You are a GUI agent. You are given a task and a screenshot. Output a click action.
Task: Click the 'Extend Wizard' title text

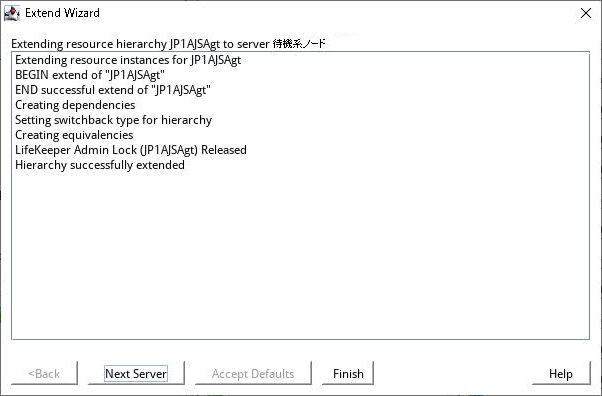pos(62,13)
